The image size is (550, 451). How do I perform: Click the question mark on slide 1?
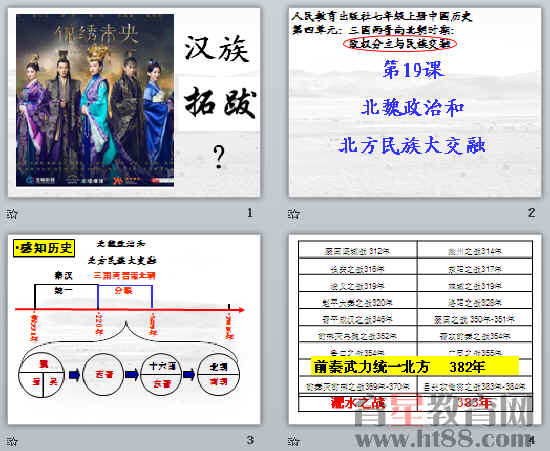point(219,156)
